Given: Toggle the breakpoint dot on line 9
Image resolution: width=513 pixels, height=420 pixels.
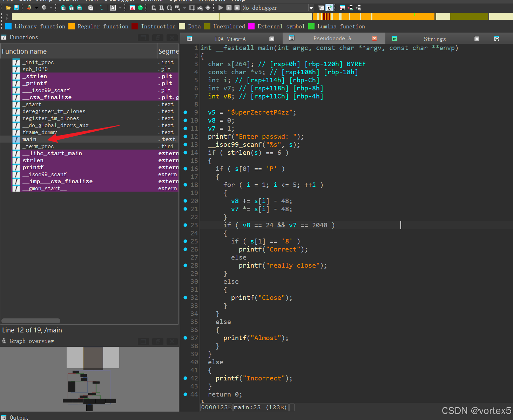Looking at the screenshot, I should pos(185,112).
